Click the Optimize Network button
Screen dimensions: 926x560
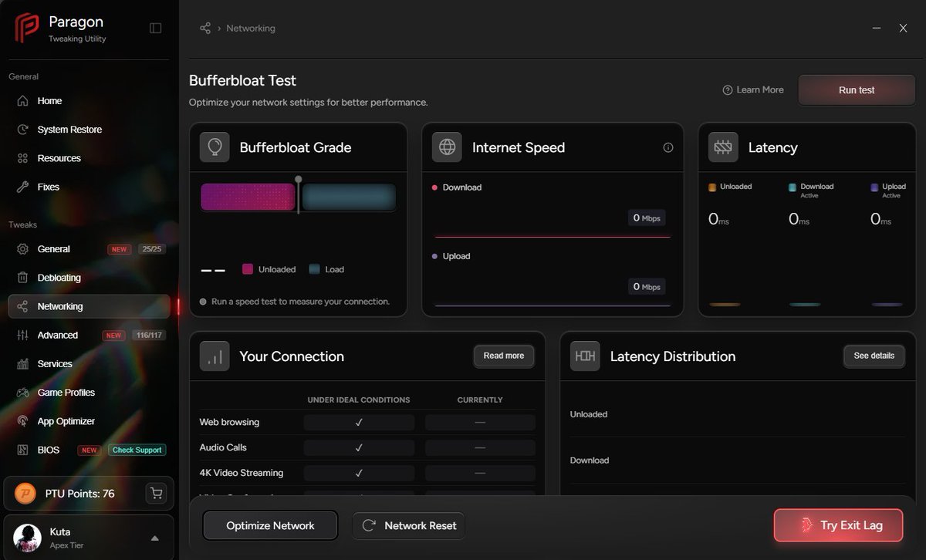point(270,525)
